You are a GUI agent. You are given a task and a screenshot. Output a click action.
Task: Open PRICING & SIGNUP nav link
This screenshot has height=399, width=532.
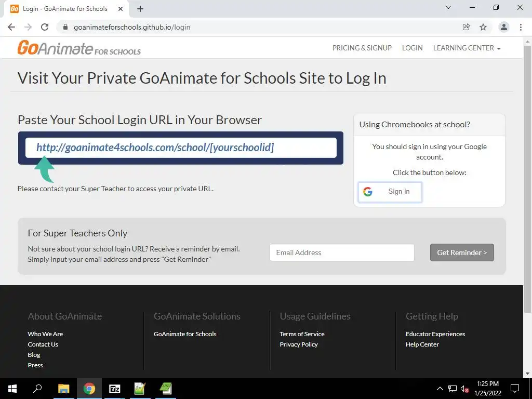click(362, 48)
